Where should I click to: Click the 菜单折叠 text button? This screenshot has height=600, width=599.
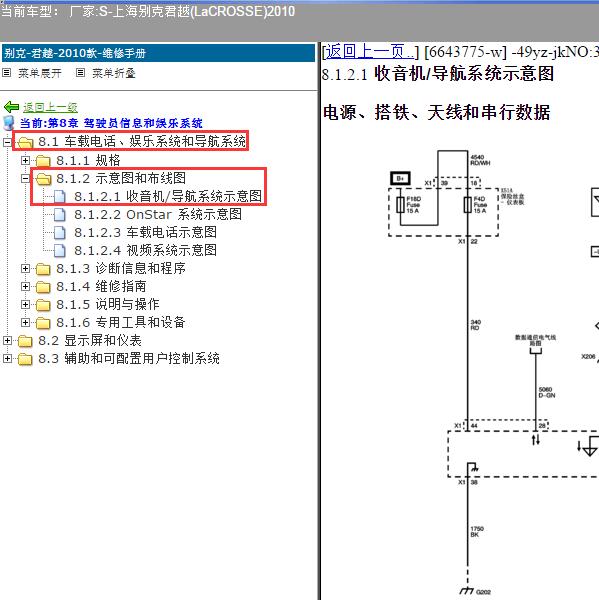click(x=114, y=73)
